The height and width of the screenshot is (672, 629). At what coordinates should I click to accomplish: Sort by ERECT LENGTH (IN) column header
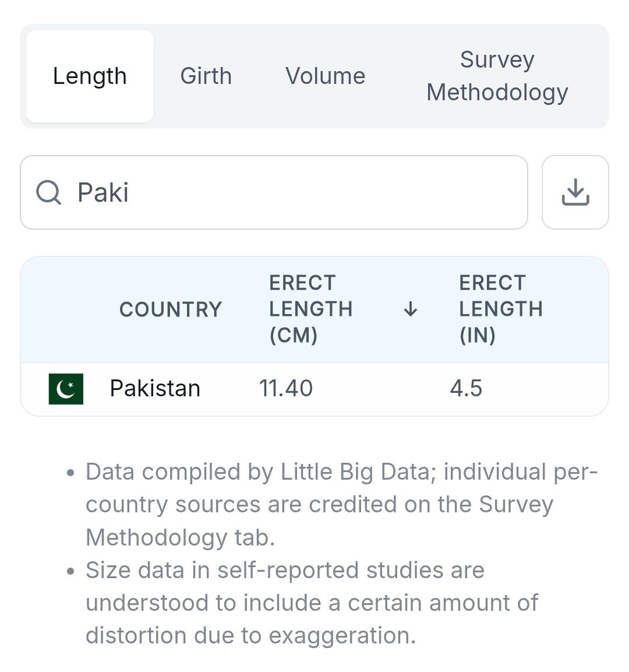tap(500, 309)
